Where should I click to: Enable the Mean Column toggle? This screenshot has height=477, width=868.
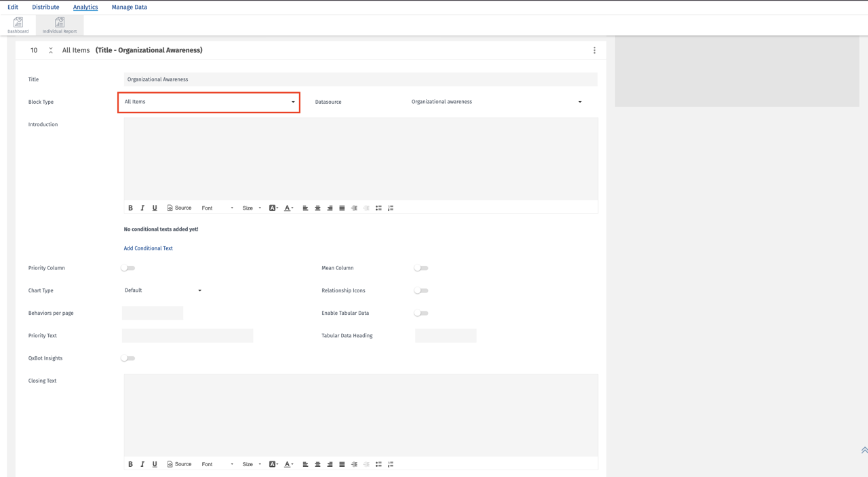pos(420,267)
